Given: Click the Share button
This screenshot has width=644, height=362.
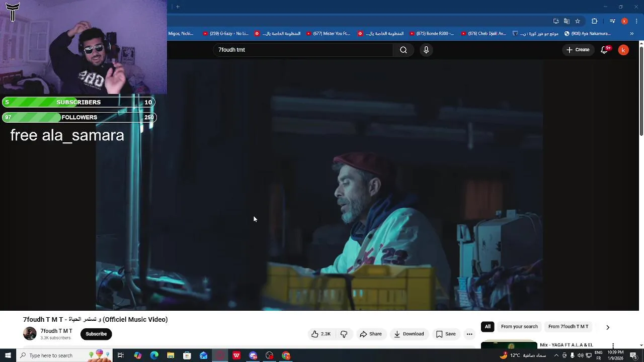Looking at the screenshot, I should pos(370,334).
